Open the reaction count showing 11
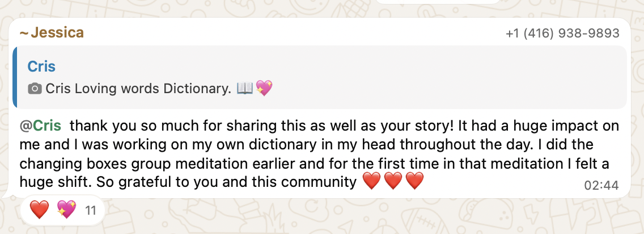The image size is (644, 234). (90, 211)
